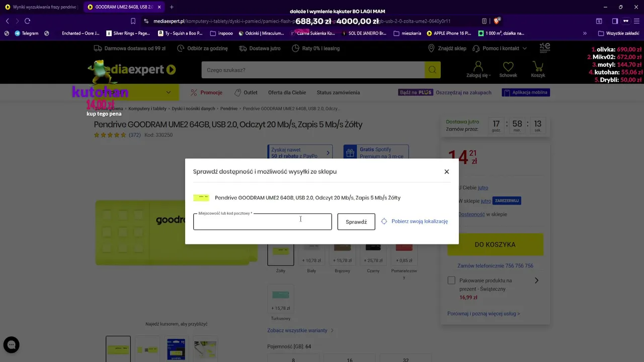Open the mieszkania bookmark folder
This screenshot has height=362, width=644.
408,33
